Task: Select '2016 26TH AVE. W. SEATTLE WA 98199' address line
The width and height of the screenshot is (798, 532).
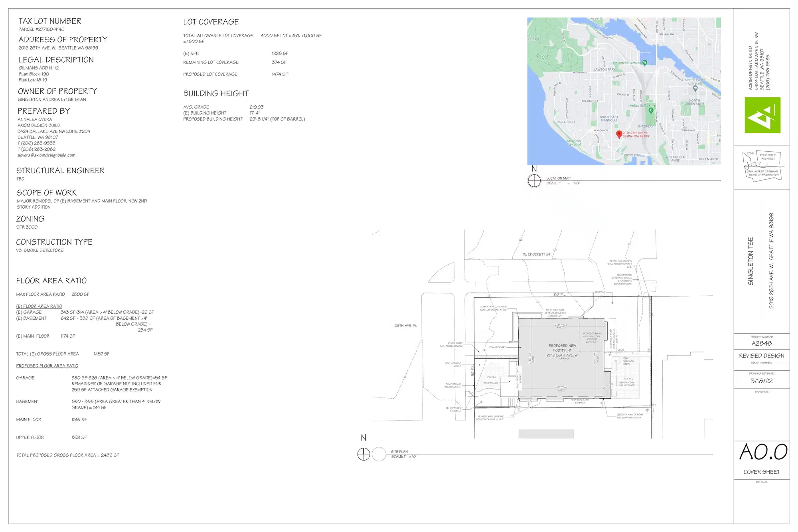Action: pyautogui.click(x=58, y=48)
